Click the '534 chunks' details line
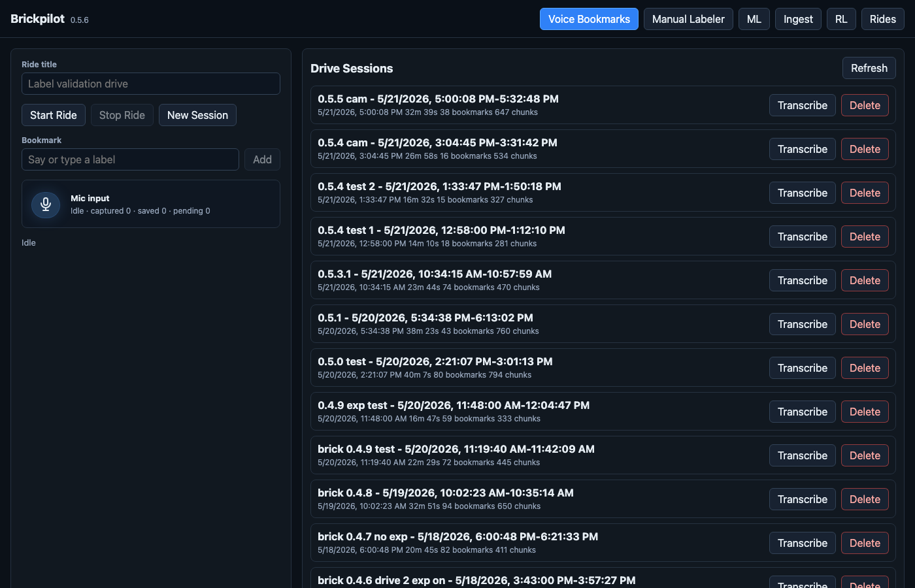Screen dimensions: 915x588 pos(427,156)
